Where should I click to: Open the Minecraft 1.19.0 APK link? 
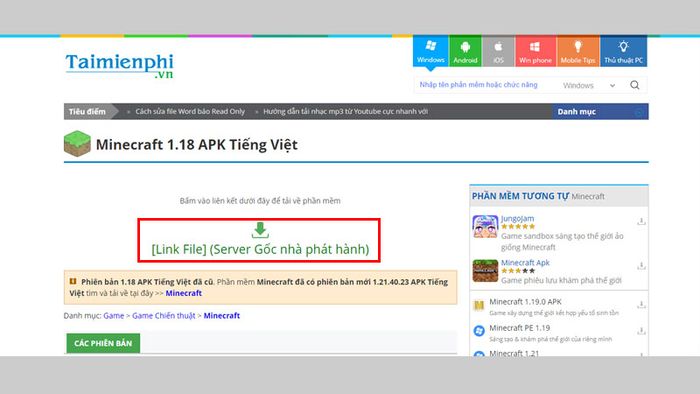tap(525, 302)
